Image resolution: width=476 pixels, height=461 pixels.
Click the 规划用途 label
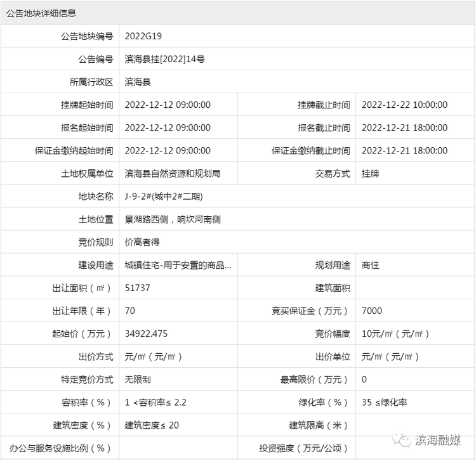coord(333,265)
